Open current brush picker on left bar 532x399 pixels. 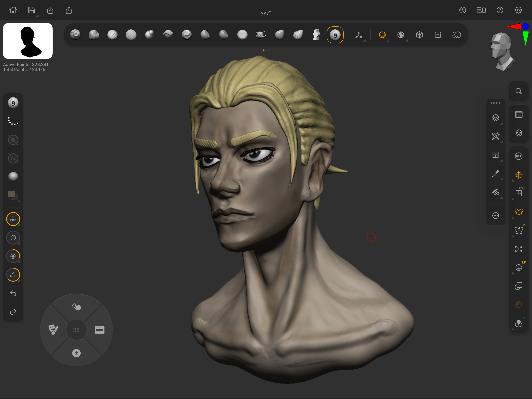13,103
